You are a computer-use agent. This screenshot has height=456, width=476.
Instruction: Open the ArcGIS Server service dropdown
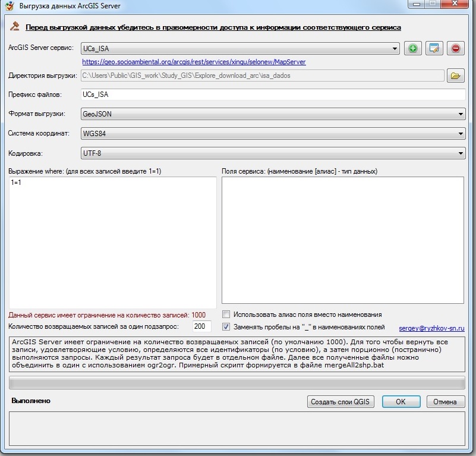tap(240, 48)
